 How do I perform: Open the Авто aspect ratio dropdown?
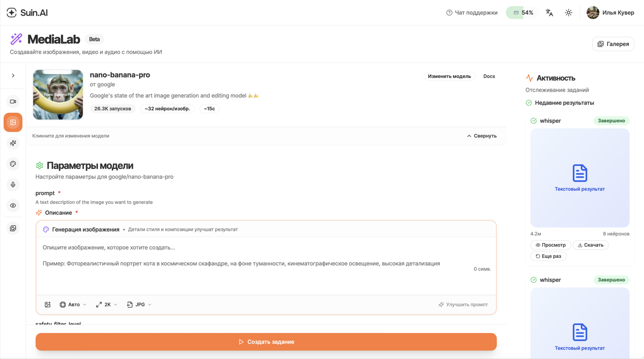pos(73,305)
